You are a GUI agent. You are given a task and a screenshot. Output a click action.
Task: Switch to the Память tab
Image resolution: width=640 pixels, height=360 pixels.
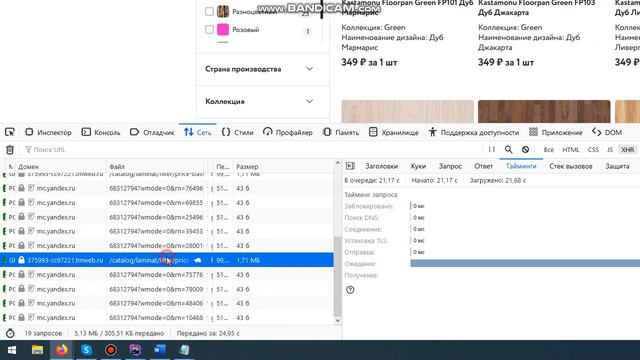click(x=341, y=132)
